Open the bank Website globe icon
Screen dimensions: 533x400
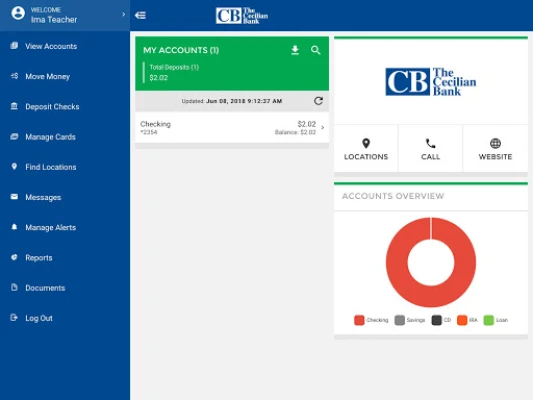(495, 143)
